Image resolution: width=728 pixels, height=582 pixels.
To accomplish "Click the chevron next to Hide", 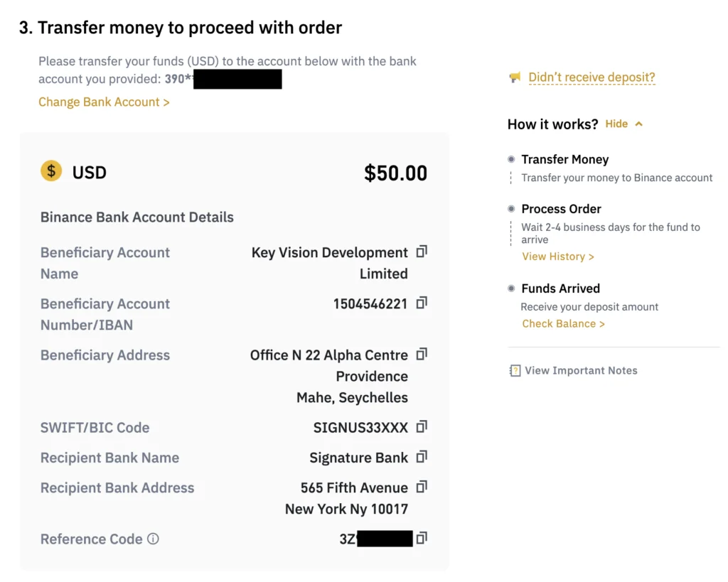I will pyautogui.click(x=638, y=124).
